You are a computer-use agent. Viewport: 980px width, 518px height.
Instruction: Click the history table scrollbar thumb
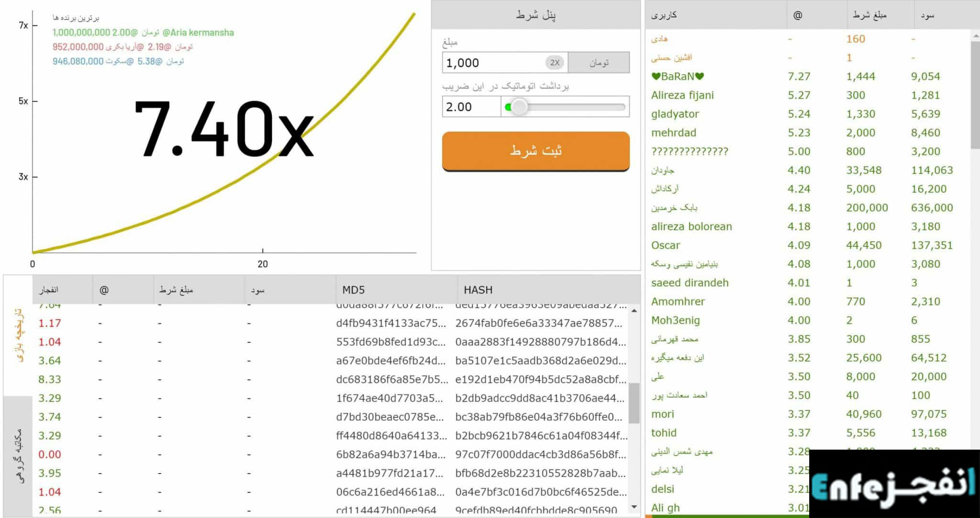pyautogui.click(x=634, y=403)
